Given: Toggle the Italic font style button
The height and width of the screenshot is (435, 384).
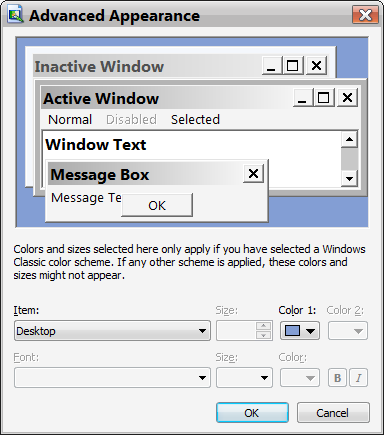Looking at the screenshot, I should [358, 378].
